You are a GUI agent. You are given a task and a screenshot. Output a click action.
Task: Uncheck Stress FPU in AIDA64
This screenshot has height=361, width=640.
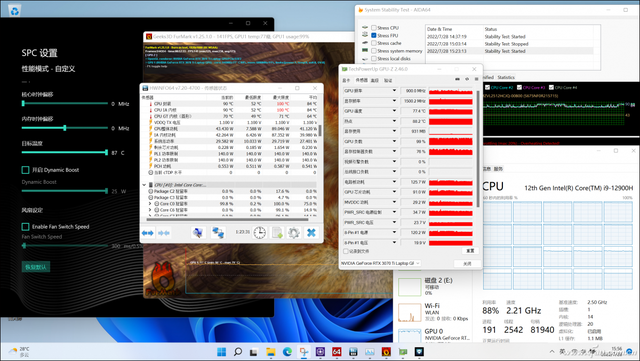[x=374, y=36]
